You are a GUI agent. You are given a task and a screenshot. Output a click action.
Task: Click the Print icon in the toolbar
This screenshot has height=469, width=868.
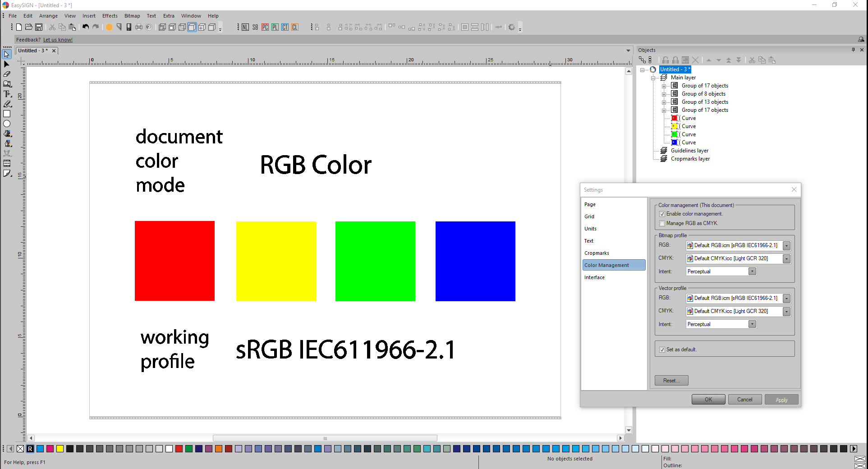tap(139, 27)
